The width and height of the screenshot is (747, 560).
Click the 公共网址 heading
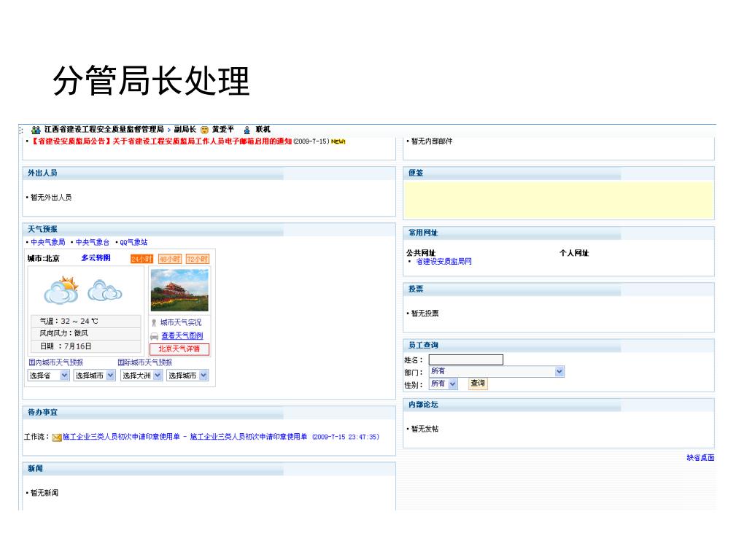pyautogui.click(x=421, y=253)
